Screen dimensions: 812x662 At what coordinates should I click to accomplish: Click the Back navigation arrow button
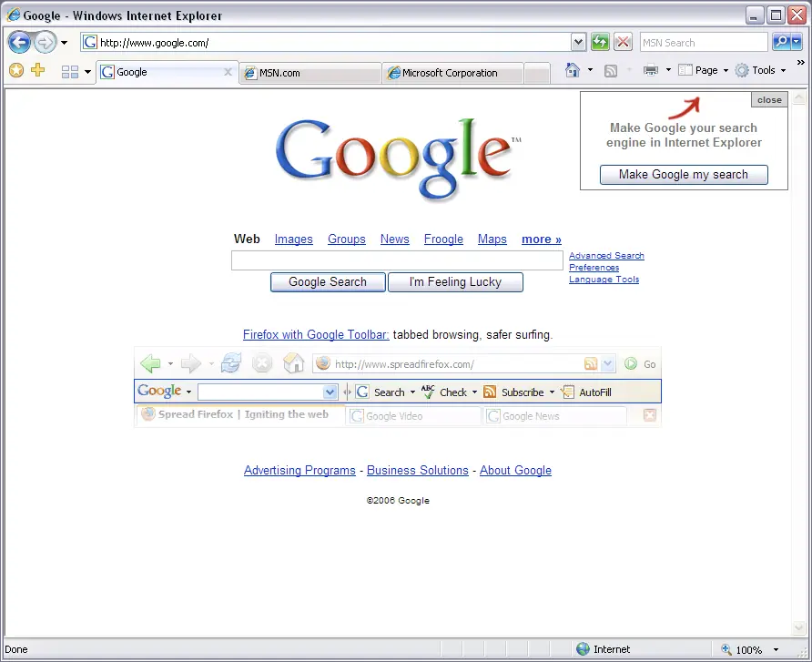[20, 43]
